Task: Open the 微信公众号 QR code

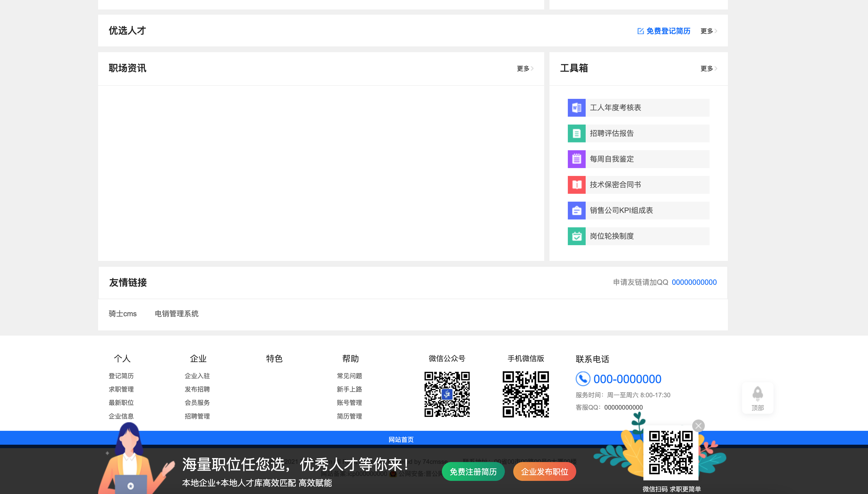Action: point(447,394)
